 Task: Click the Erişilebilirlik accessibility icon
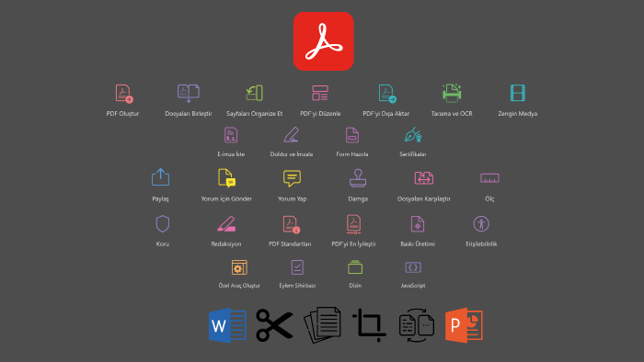[481, 224]
